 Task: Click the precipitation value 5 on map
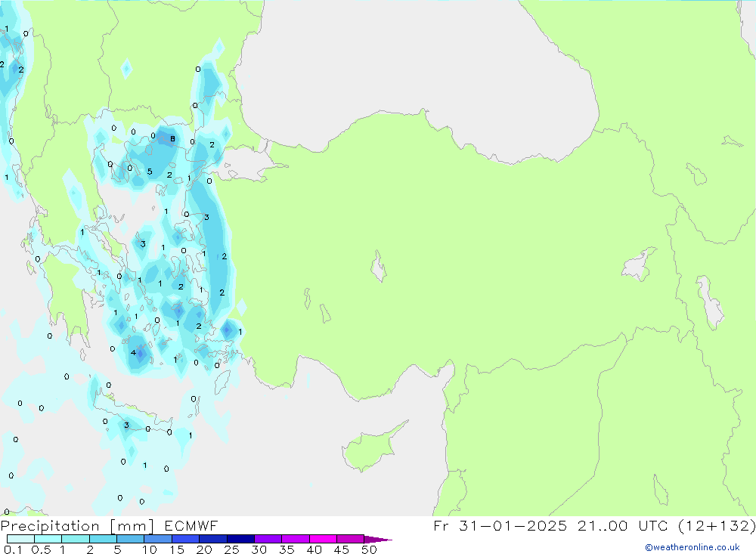tap(150, 172)
